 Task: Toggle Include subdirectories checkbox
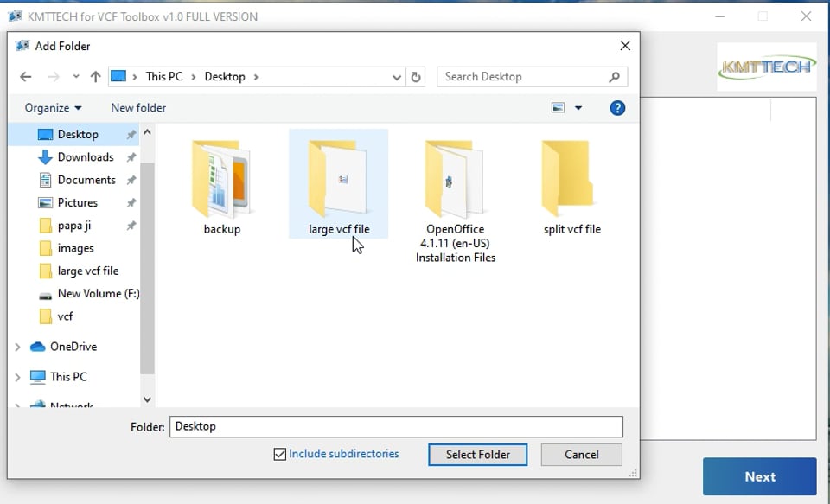click(x=279, y=454)
